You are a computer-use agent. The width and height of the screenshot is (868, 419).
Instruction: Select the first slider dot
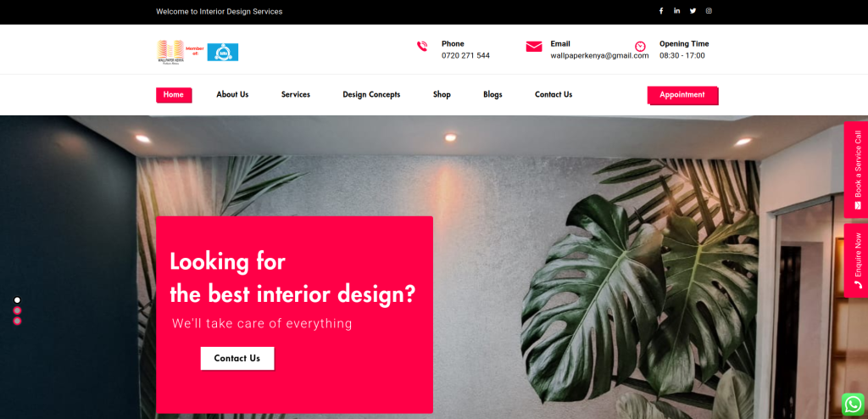[x=17, y=300]
